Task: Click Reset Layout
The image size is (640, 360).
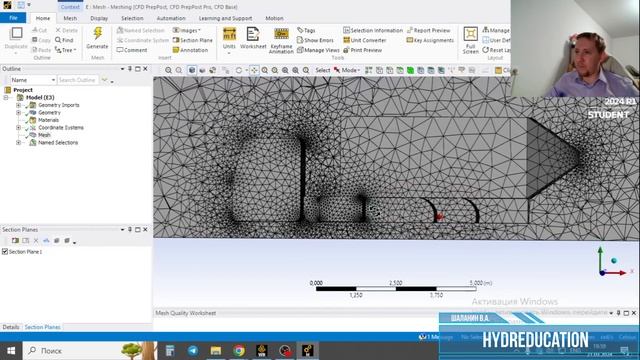Action: pyautogui.click(x=496, y=50)
